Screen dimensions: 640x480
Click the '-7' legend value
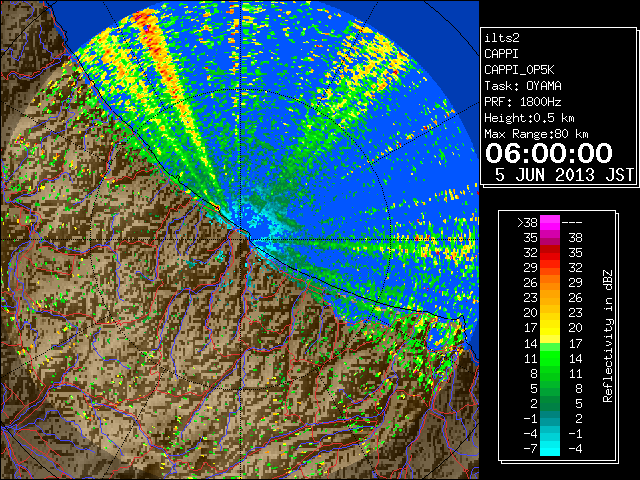coord(530,449)
